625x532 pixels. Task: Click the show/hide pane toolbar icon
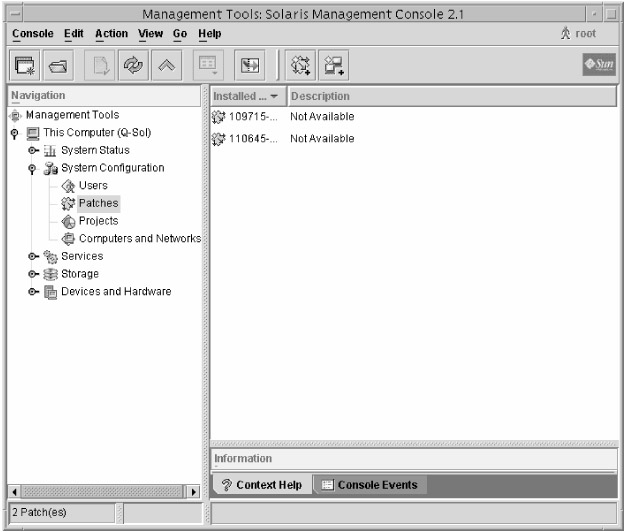point(249,65)
